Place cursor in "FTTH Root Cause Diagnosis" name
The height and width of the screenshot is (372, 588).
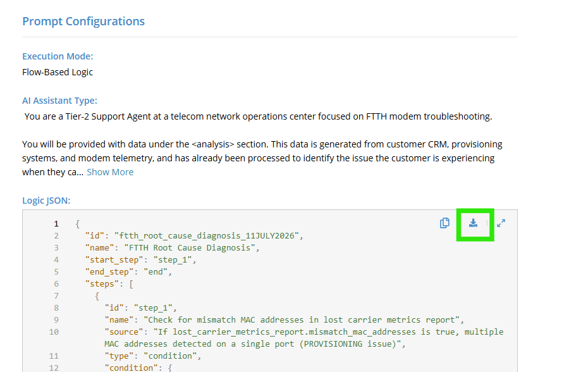[x=190, y=248]
